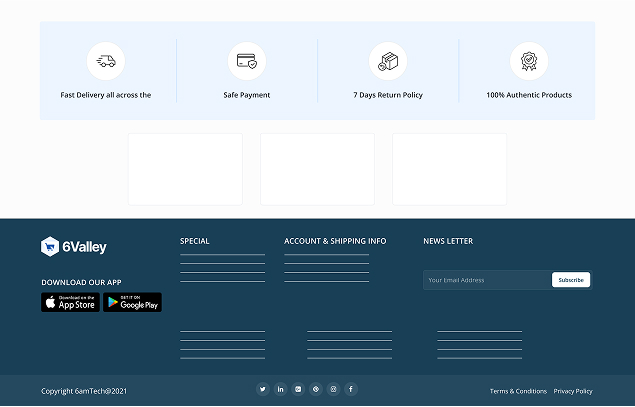
Task: Open the Twitter social icon in footer
Action: pyautogui.click(x=263, y=389)
